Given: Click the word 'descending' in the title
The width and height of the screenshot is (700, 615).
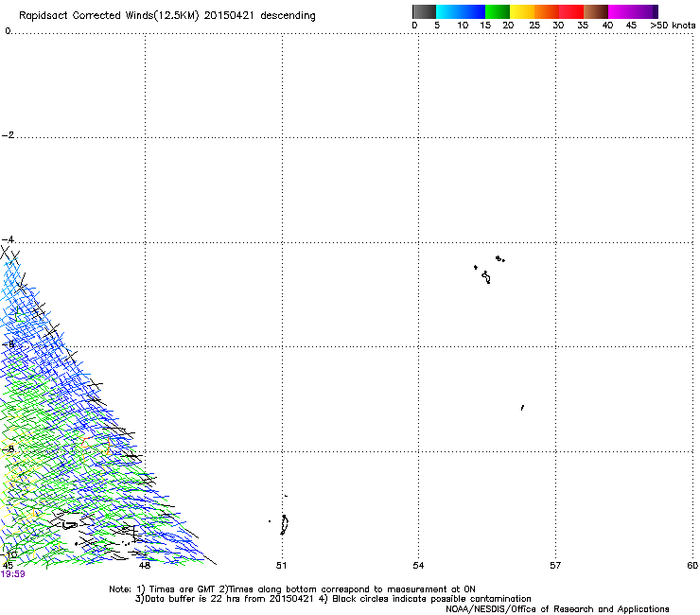Looking at the screenshot, I should point(288,16).
